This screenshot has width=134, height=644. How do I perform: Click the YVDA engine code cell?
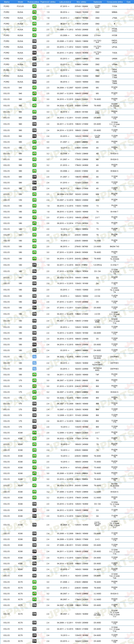(114, 6)
